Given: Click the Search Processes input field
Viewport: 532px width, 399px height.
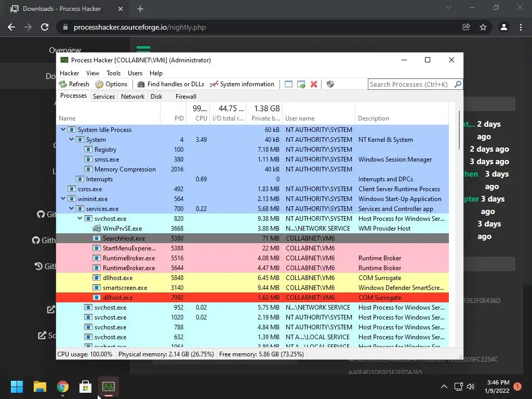Looking at the screenshot, I should (x=410, y=84).
